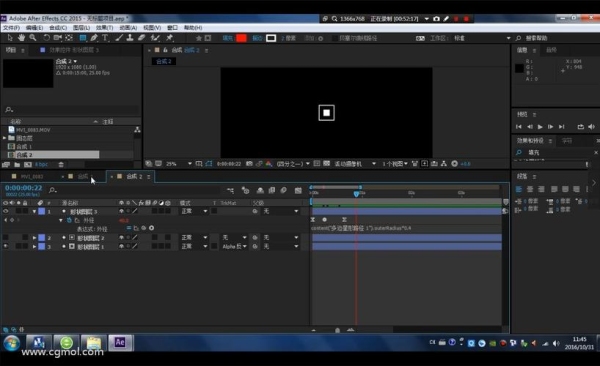
Task: Click the timeline layer search field
Action: (134, 190)
